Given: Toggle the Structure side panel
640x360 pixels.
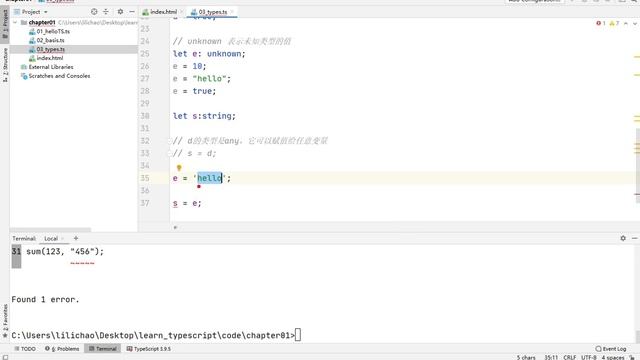Looking at the screenshot, I should click(5, 65).
